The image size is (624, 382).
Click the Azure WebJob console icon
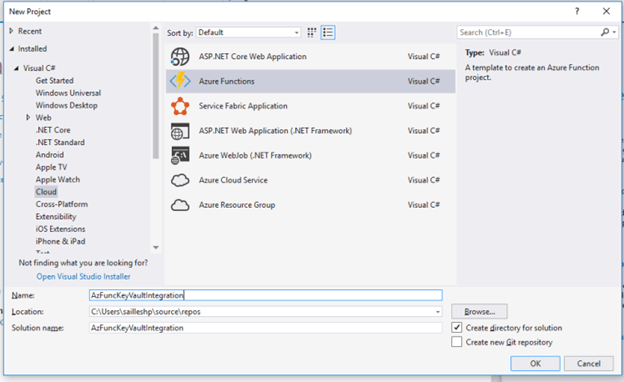(x=180, y=156)
